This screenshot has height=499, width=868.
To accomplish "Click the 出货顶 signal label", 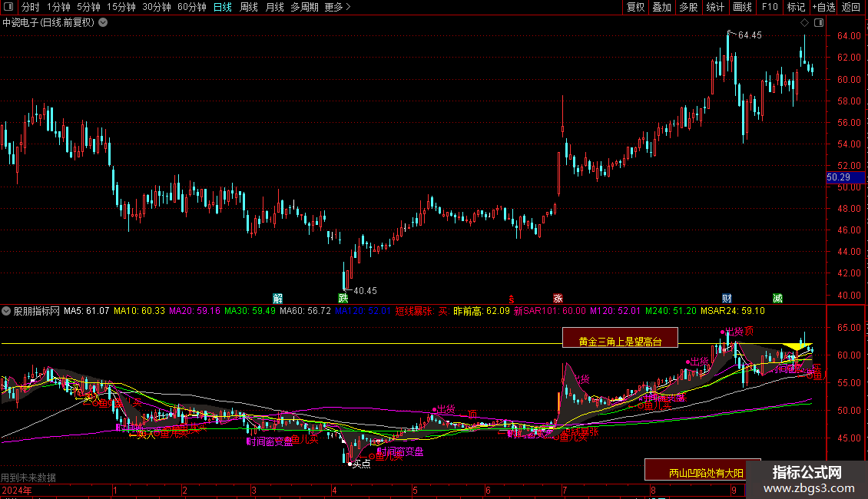I will [x=738, y=332].
